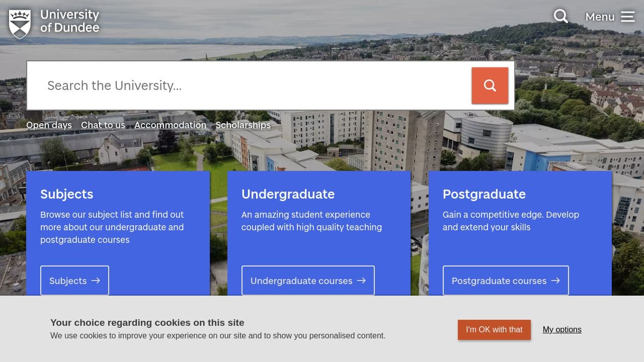This screenshot has height=362, width=644.
Task: Open the Chat to us link
Action: click(x=103, y=125)
